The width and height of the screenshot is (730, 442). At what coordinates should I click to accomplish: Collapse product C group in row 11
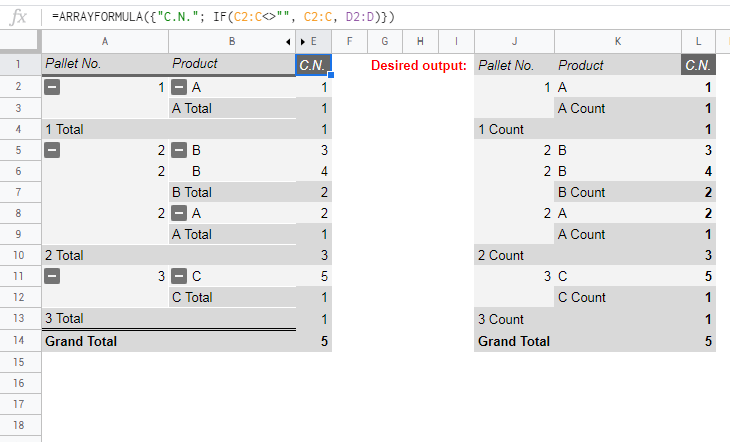pyautogui.click(x=179, y=276)
